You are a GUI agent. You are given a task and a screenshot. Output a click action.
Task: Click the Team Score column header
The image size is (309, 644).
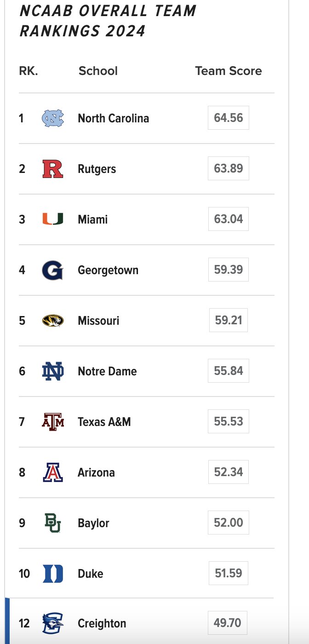pos(229,71)
